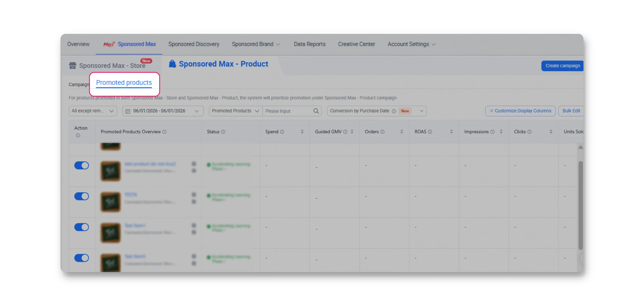The width and height of the screenshot is (644, 306).
Task: Toggle off the first product row switch
Action: tap(82, 165)
